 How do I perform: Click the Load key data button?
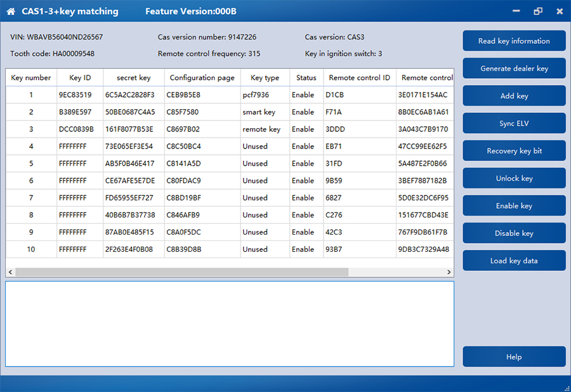pyautogui.click(x=514, y=261)
